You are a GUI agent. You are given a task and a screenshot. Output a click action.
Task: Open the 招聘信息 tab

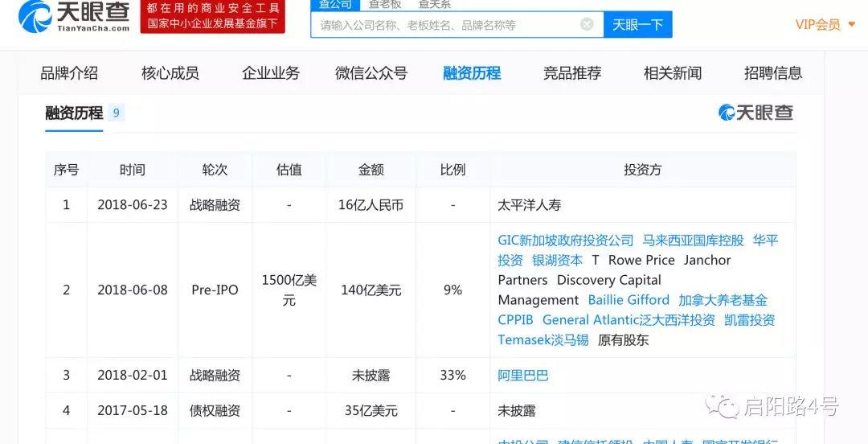point(773,72)
